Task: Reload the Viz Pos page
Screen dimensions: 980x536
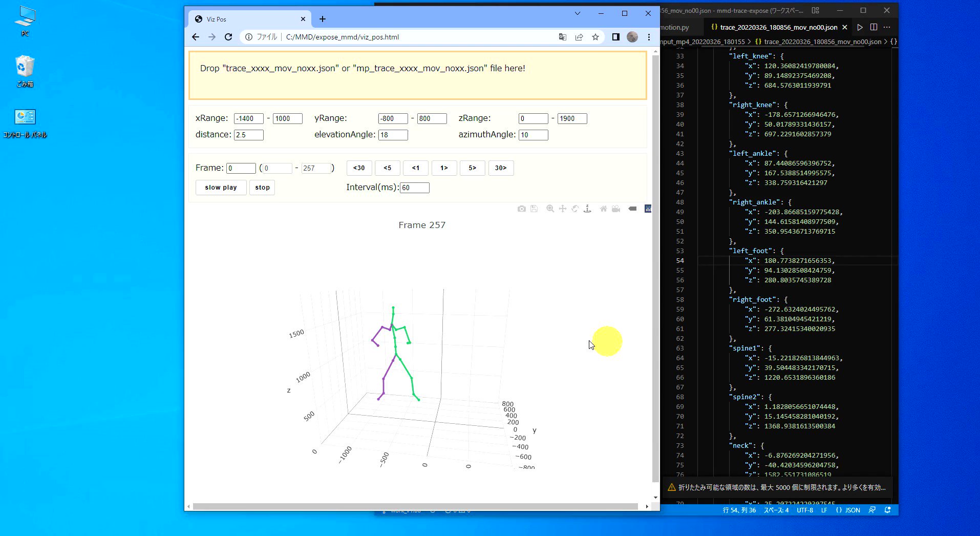Action: (x=228, y=37)
